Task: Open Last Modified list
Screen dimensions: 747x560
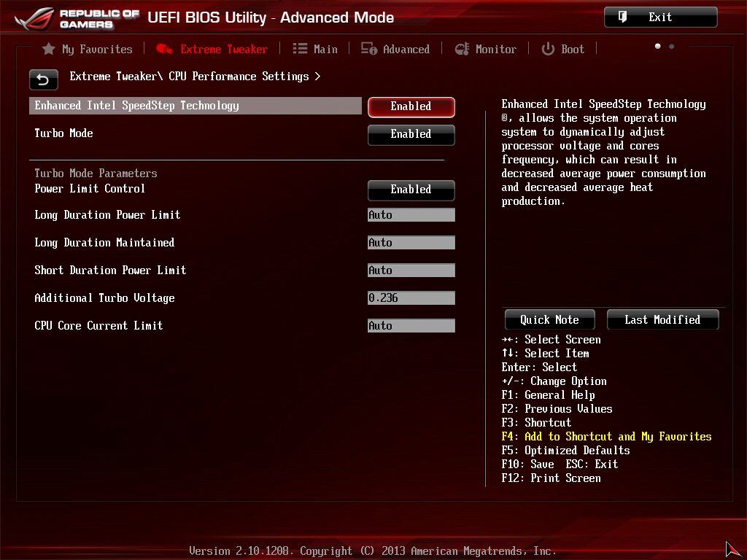Action: click(x=662, y=319)
